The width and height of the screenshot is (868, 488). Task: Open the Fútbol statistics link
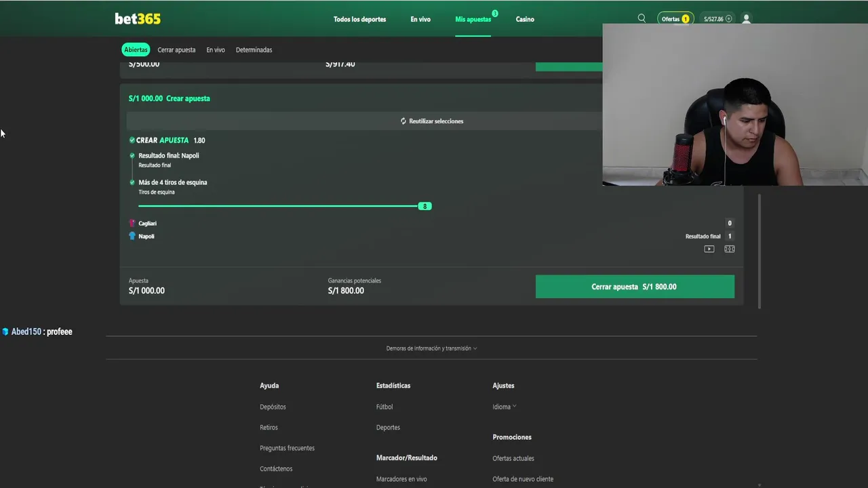point(384,407)
